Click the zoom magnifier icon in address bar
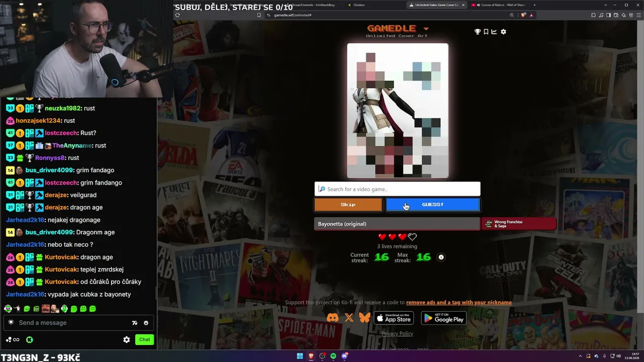The width and height of the screenshot is (644, 362). 512,15
